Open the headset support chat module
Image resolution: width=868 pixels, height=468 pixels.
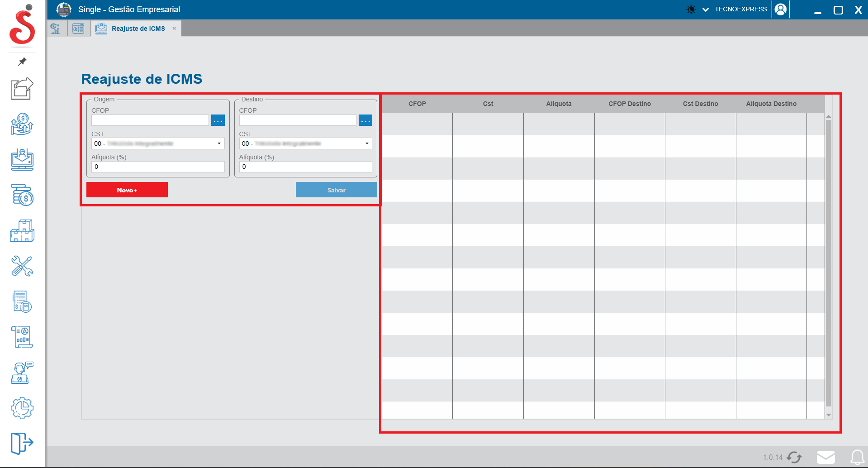[x=22, y=372]
